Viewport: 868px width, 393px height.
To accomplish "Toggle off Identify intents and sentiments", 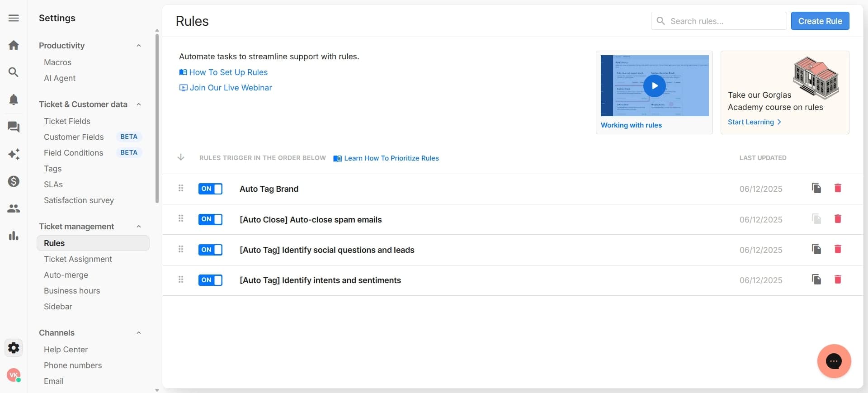I will (210, 280).
